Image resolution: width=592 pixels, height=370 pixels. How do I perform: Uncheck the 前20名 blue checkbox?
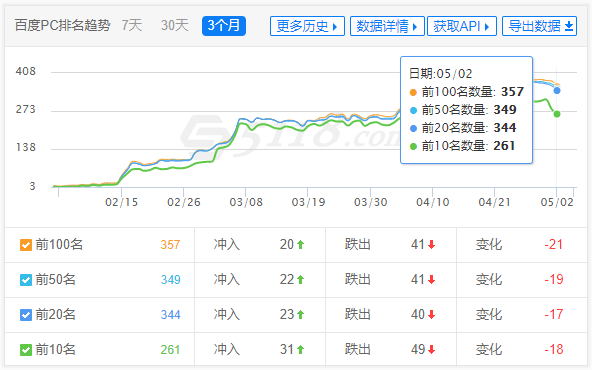(26, 315)
